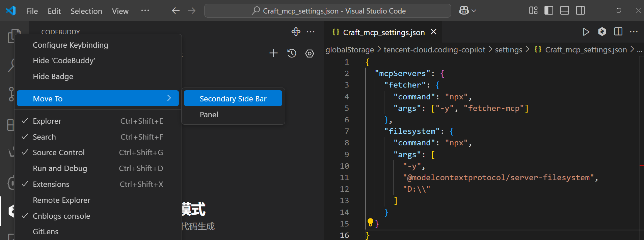Open the CodeBuddy history icon
The width and height of the screenshot is (644, 240).
pyautogui.click(x=292, y=53)
